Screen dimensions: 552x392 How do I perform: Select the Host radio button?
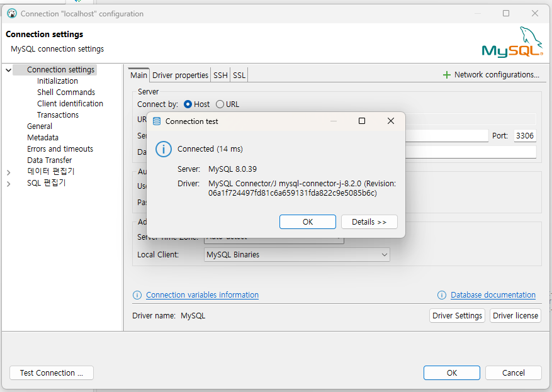coord(188,104)
